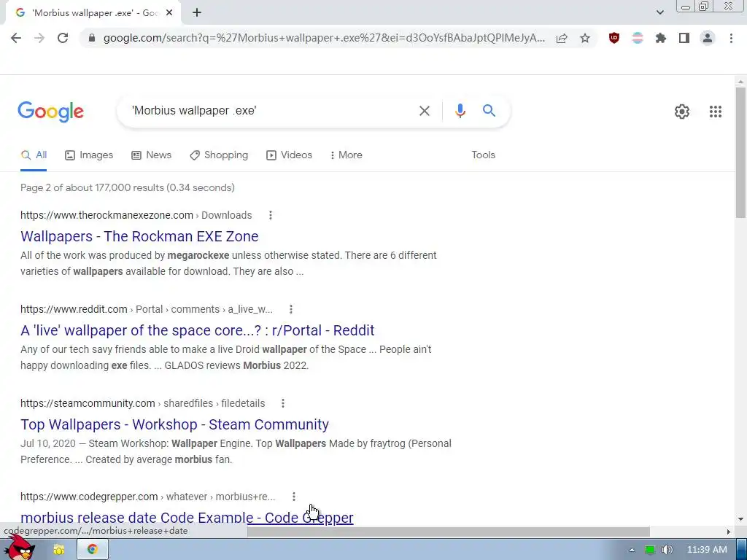Open morbius release date Code Grepper

[x=187, y=518]
